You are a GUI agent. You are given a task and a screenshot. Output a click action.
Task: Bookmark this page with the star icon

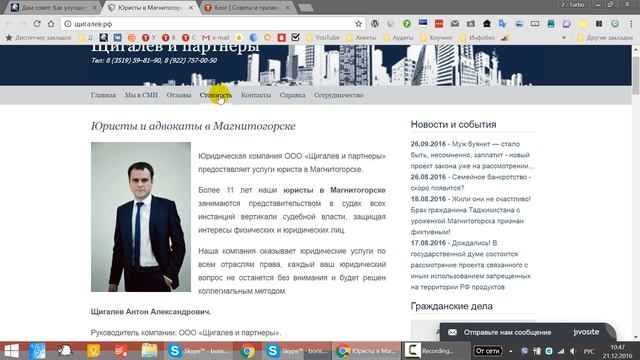point(358,24)
